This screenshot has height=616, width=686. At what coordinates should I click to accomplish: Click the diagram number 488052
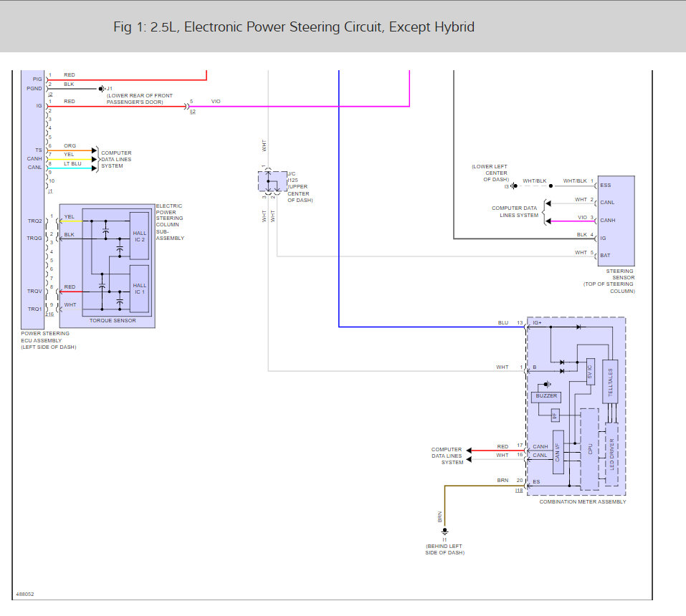click(25, 594)
